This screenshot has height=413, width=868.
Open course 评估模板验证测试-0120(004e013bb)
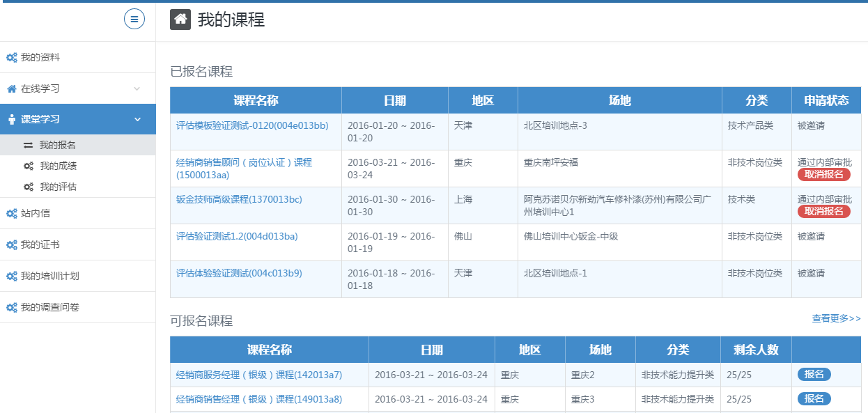252,125
